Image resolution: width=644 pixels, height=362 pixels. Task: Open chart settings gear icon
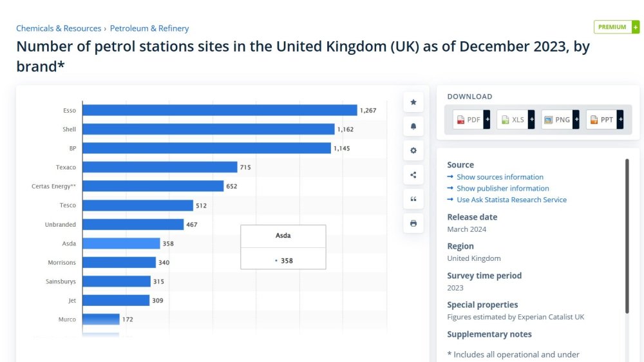click(413, 151)
